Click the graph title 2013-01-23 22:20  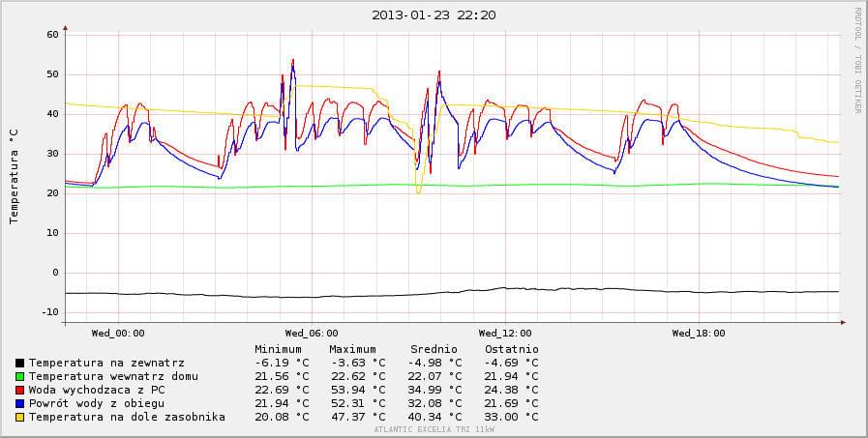(x=434, y=15)
